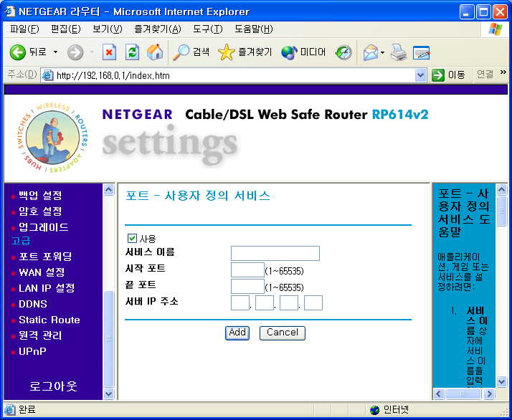Click the Mail envelope icon
The width and height of the screenshot is (512, 420).
370,52
